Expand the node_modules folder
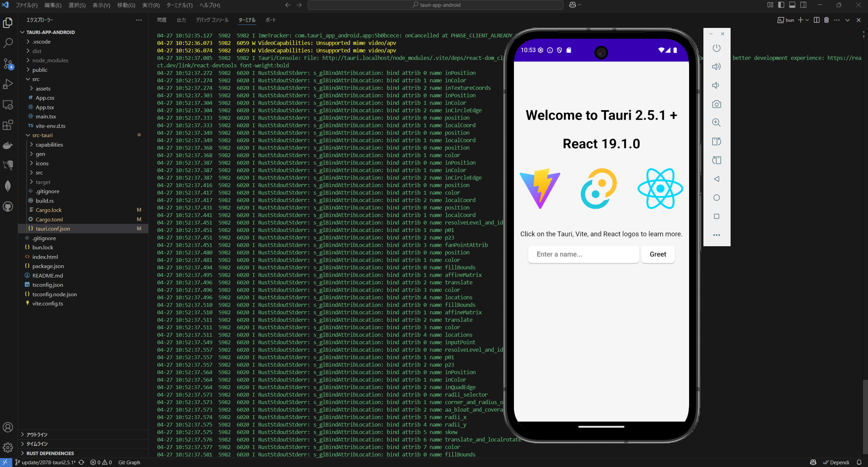The image size is (868, 467). pos(50,60)
